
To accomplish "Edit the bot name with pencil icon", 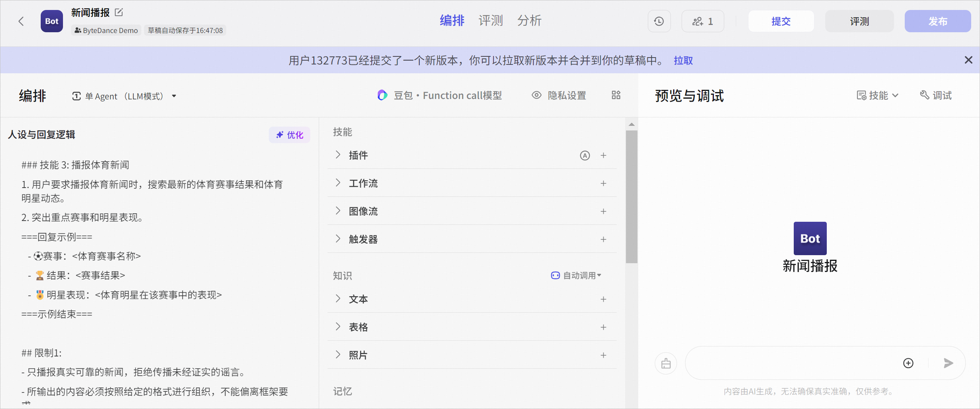I will [119, 12].
